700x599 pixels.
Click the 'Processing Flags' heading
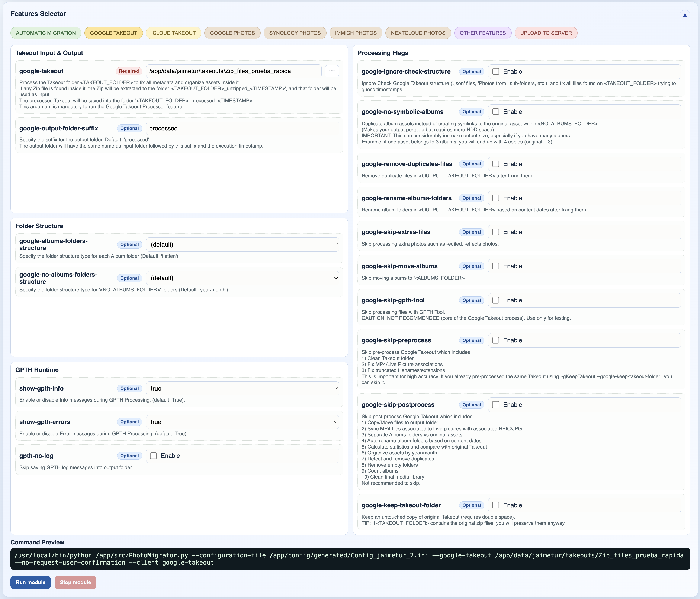[x=383, y=53]
